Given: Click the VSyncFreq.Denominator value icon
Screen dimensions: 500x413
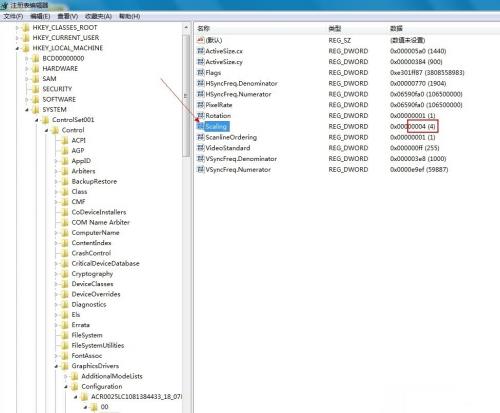Looking at the screenshot, I should [200, 159].
